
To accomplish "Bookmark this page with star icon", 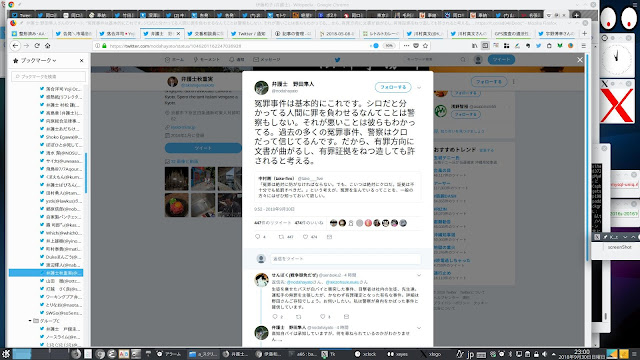I will (425, 46).
